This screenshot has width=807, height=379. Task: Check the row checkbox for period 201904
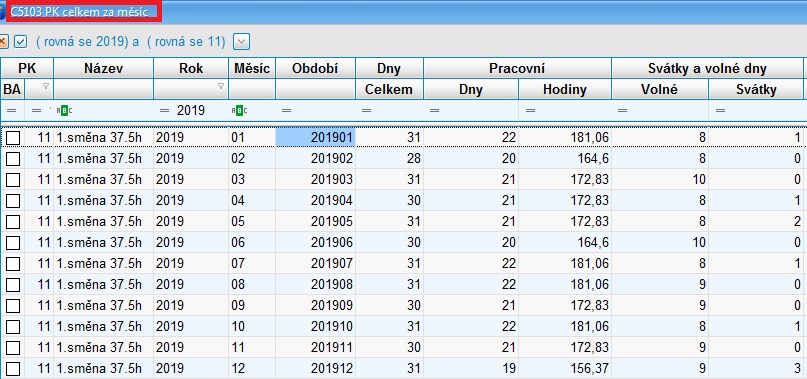pos(13,200)
